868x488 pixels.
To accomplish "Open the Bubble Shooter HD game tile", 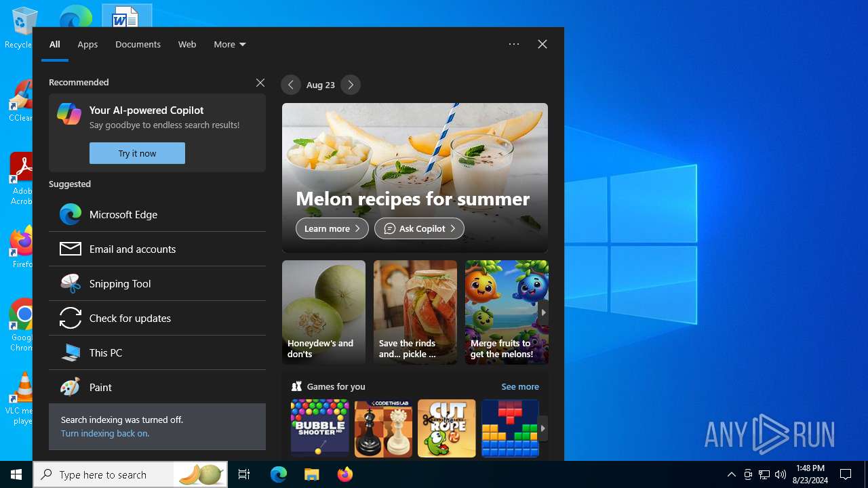I will (x=320, y=428).
